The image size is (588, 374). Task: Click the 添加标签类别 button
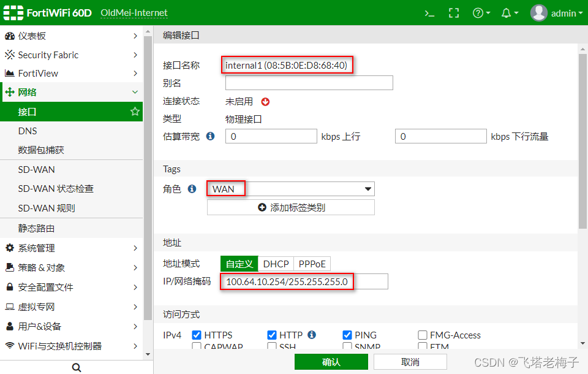tap(290, 207)
